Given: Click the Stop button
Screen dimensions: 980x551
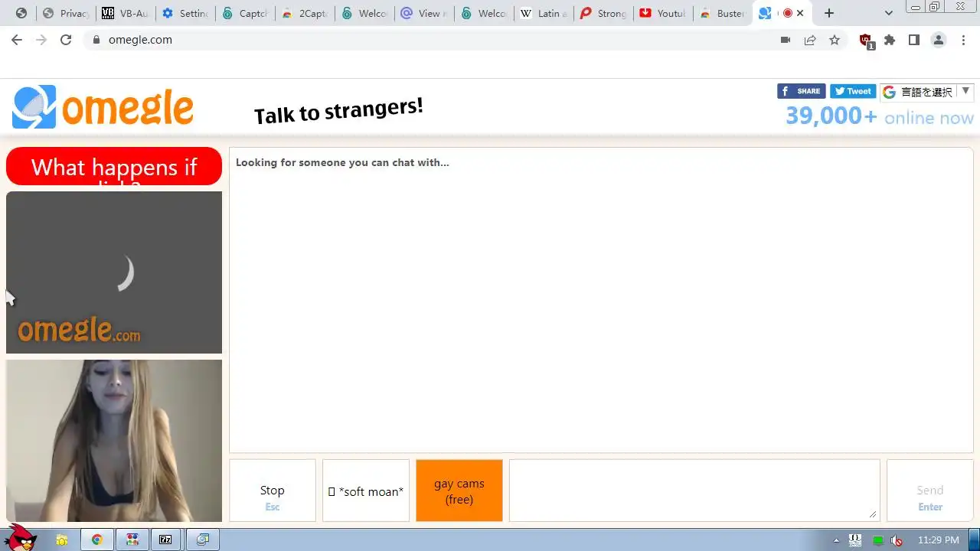Looking at the screenshot, I should coord(273,491).
